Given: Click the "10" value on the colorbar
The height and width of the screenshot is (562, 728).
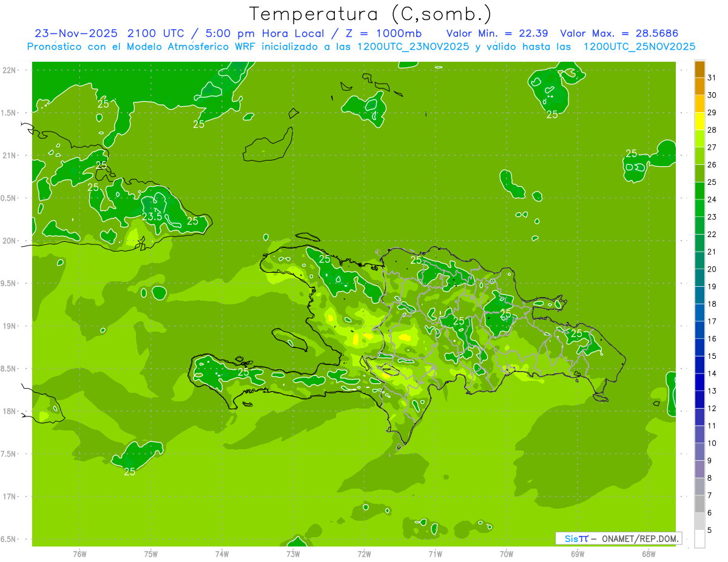Looking at the screenshot, I should (x=712, y=443).
